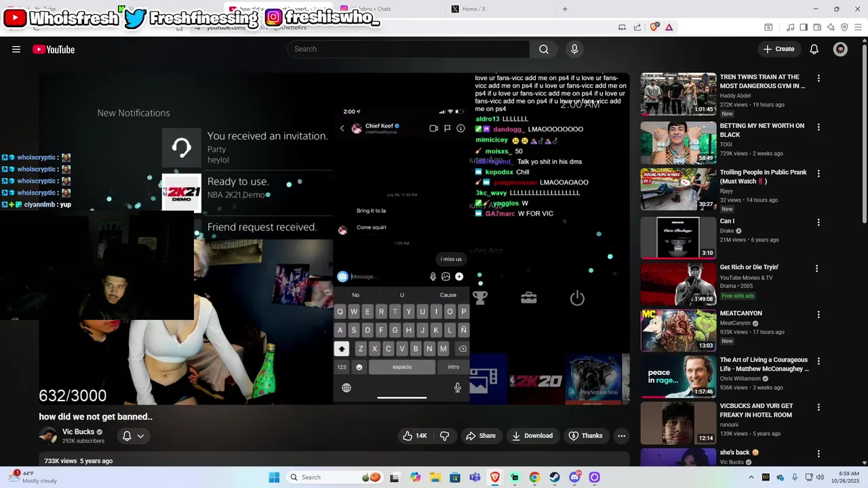Open more actions for the video

point(621,436)
